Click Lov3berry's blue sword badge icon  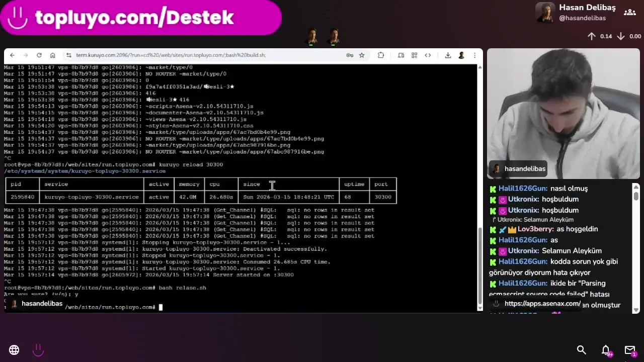coord(502,229)
